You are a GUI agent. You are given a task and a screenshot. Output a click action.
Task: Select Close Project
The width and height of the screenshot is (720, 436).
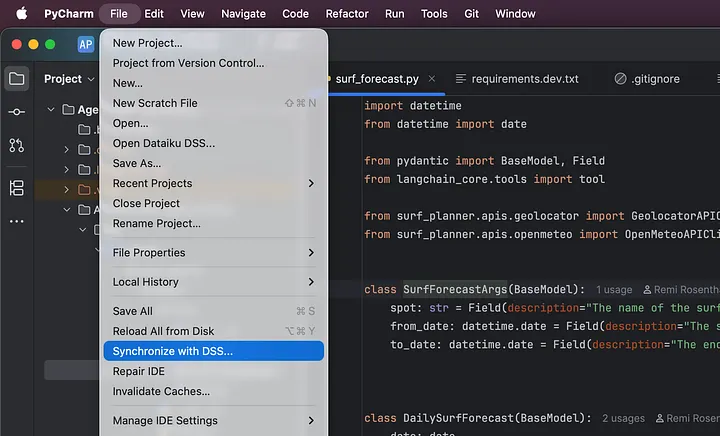click(x=214, y=203)
